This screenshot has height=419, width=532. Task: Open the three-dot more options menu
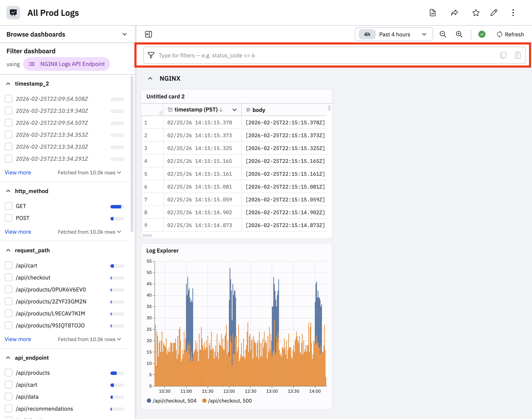(x=513, y=13)
